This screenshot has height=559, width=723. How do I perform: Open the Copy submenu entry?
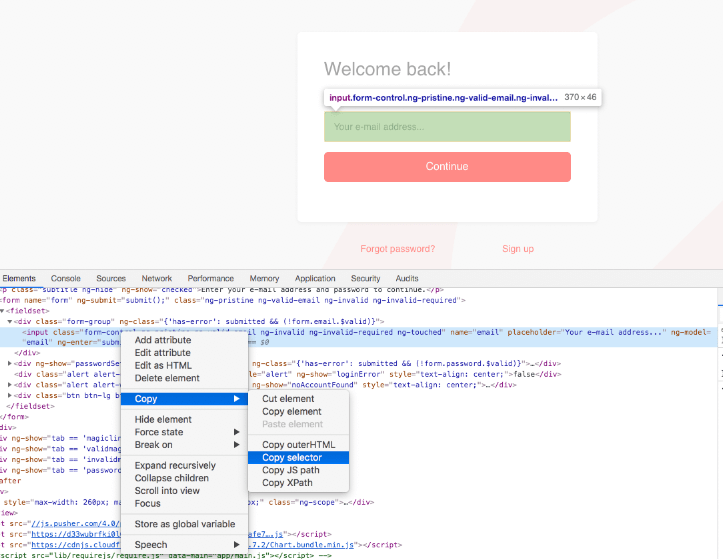[184, 399]
